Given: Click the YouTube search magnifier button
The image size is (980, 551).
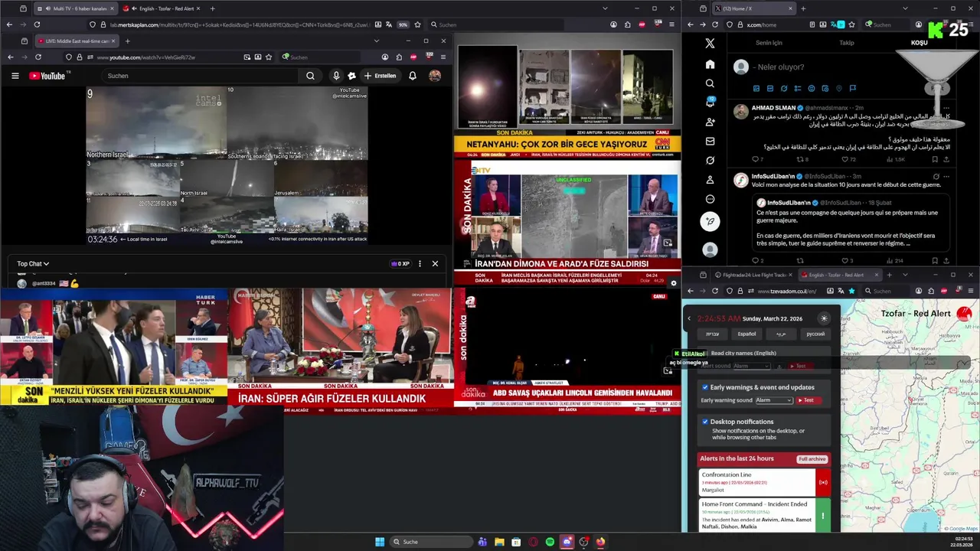Looking at the screenshot, I should click(310, 76).
